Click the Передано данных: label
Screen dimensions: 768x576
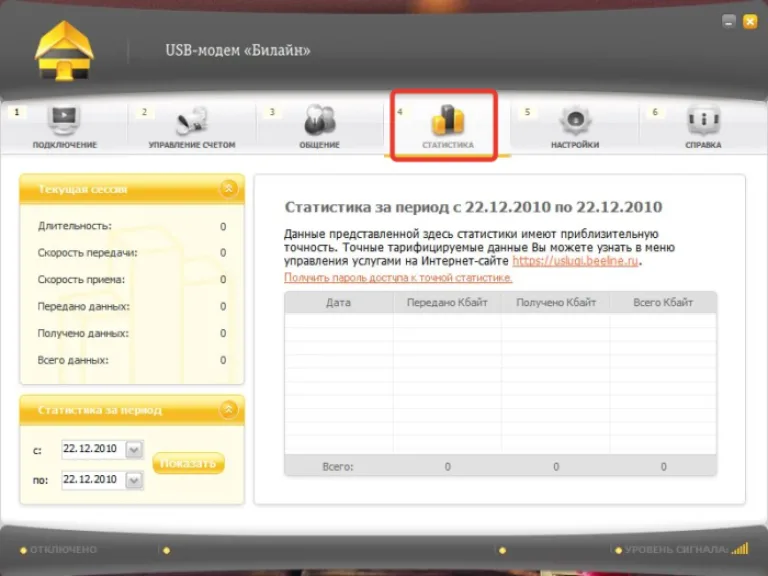[x=84, y=307]
